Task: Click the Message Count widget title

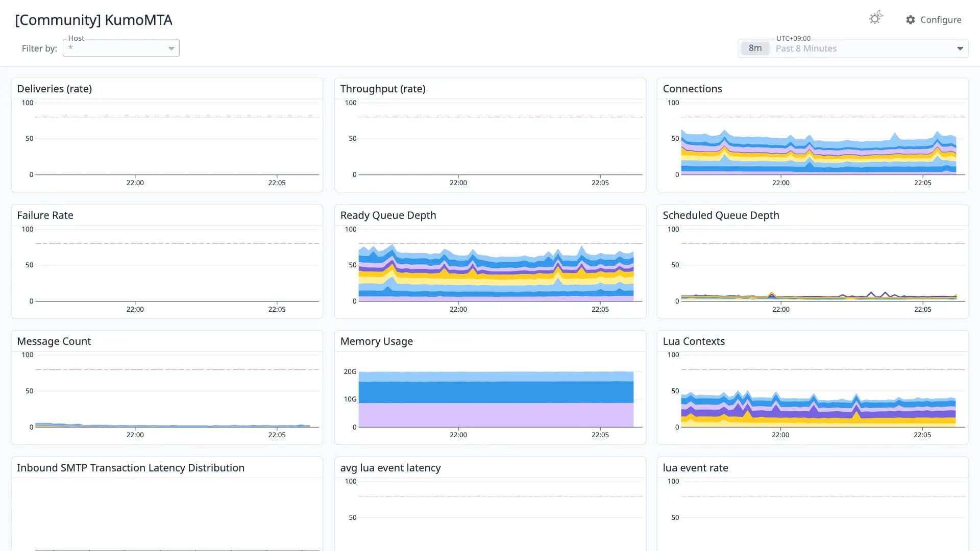Action: coord(54,341)
